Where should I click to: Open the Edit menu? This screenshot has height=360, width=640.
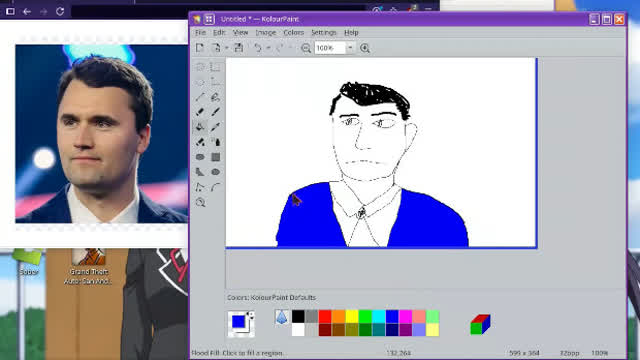[219, 32]
